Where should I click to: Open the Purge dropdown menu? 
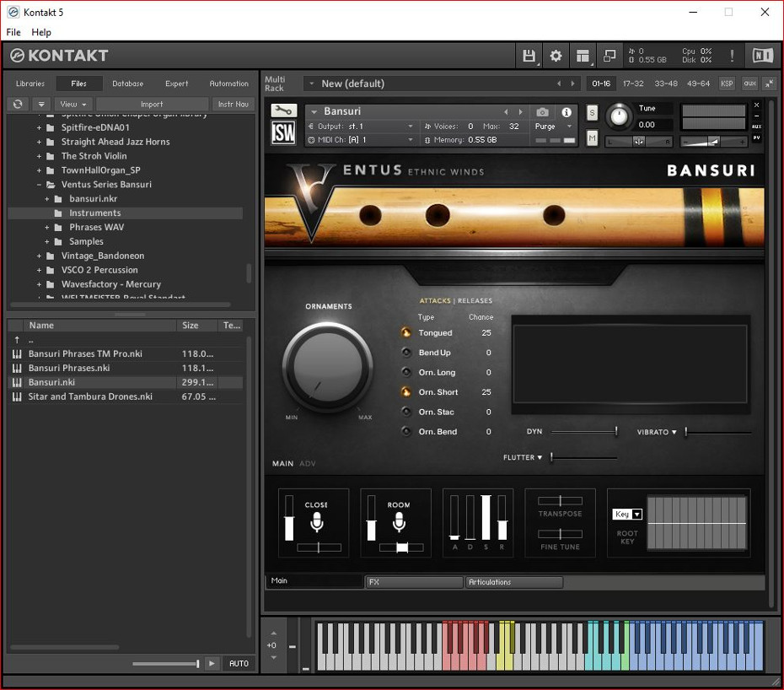point(552,126)
